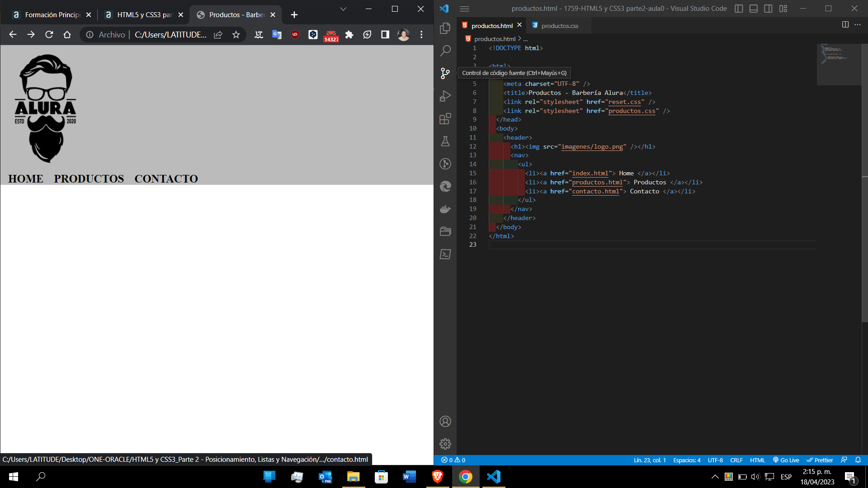Screen dimensions: 868x488
Task: Click productos.html in the breadcrumb
Action: [495, 39]
